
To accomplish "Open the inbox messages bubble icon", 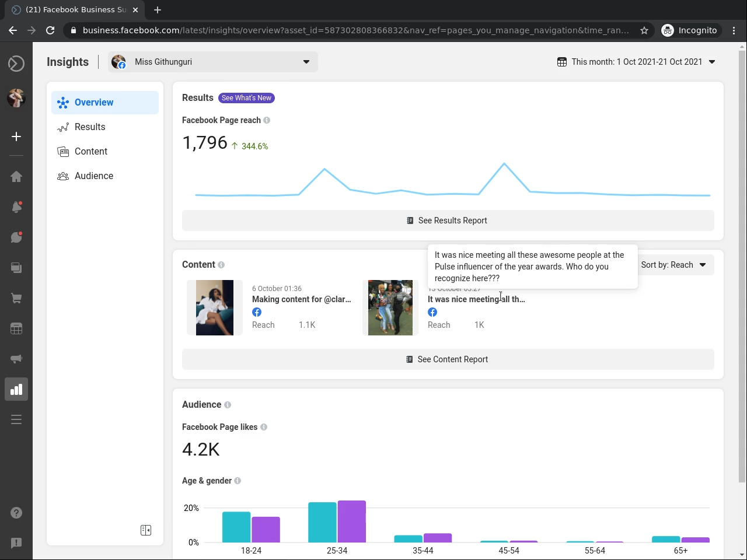I will click(x=16, y=237).
